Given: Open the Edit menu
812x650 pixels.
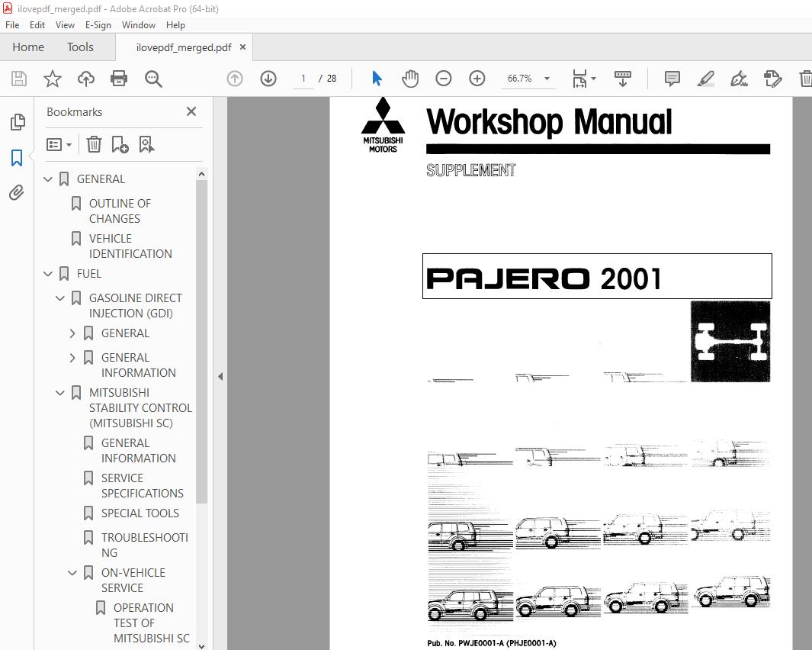Looking at the screenshot, I should click(x=37, y=25).
